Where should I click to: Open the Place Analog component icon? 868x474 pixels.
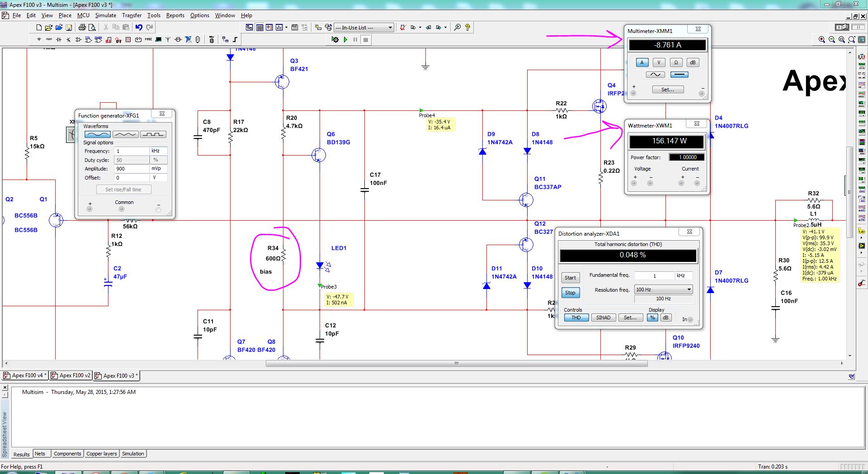78,40
